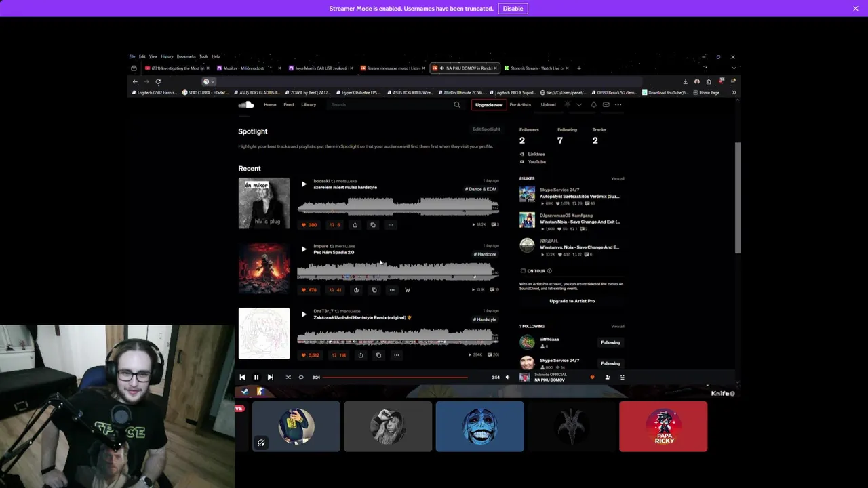Click the '# Dance & EDM' genre tag

tap(481, 189)
